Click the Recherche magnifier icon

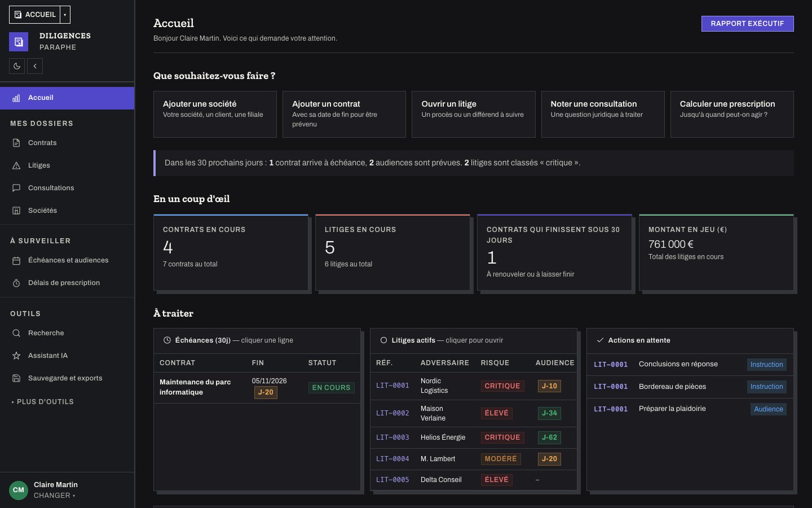tap(16, 333)
